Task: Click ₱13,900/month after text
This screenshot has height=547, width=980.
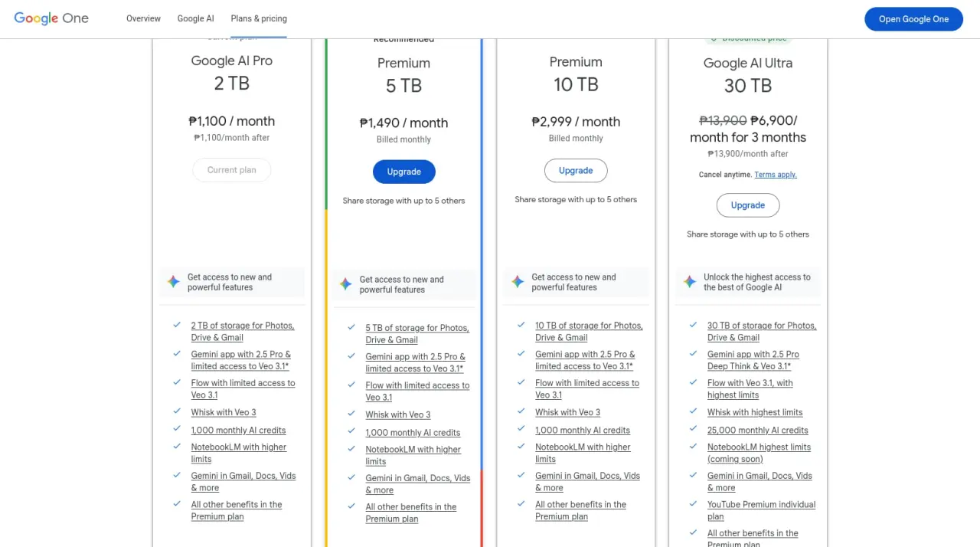Action: 748,154
